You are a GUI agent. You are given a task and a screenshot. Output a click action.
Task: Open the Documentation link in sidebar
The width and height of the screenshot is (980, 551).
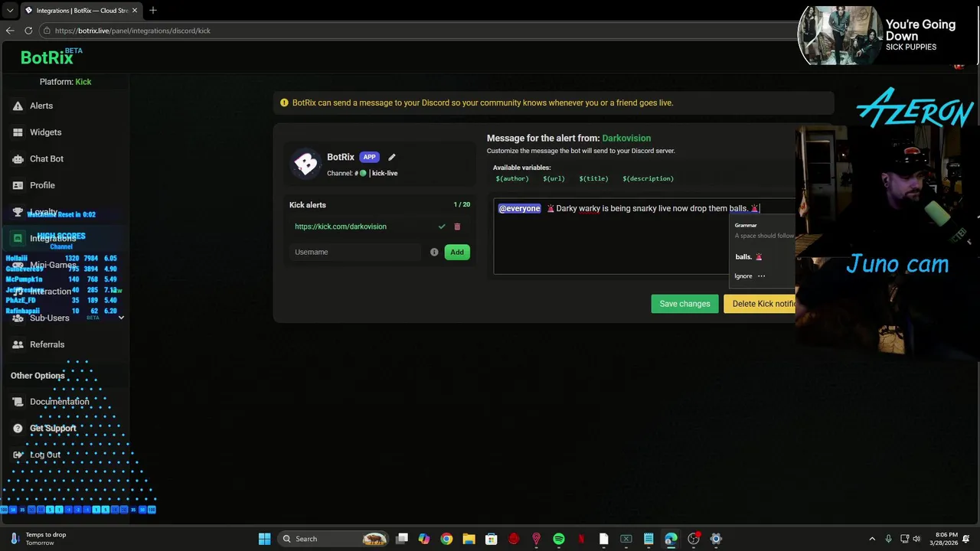pyautogui.click(x=59, y=402)
